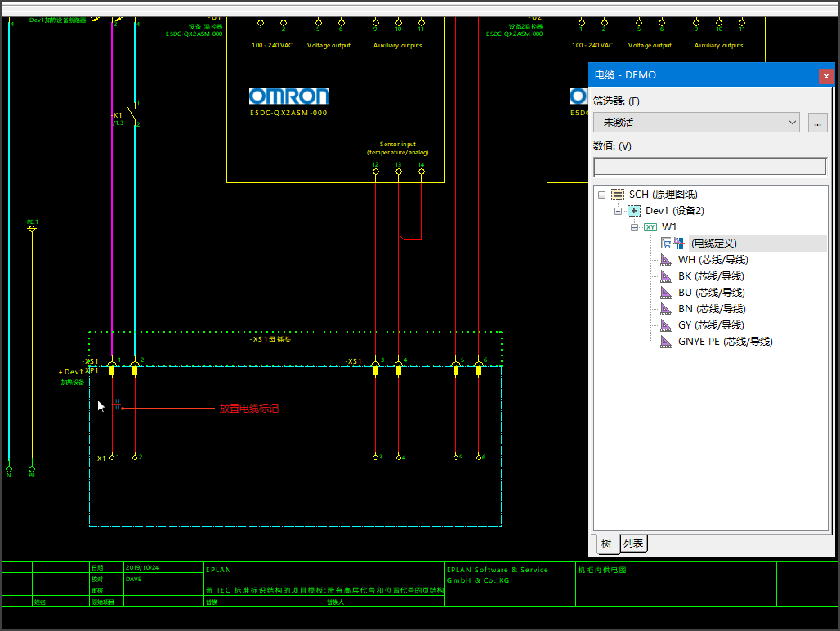Click the 100 - 240 VAC label on U1
Image resolution: width=840 pixels, height=631 pixels.
point(272,46)
